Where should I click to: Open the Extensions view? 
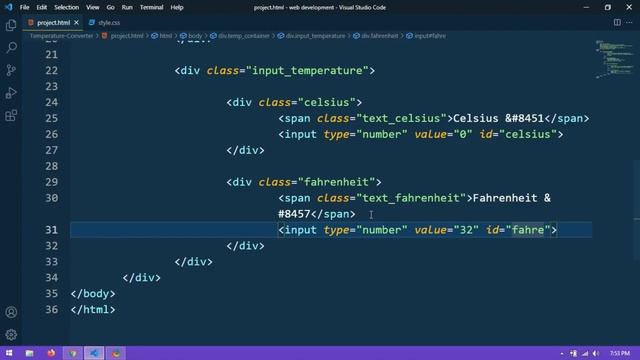tap(11, 116)
